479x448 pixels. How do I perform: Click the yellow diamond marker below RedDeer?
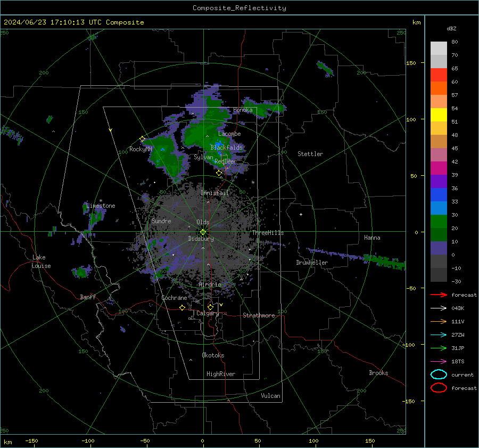219,173
